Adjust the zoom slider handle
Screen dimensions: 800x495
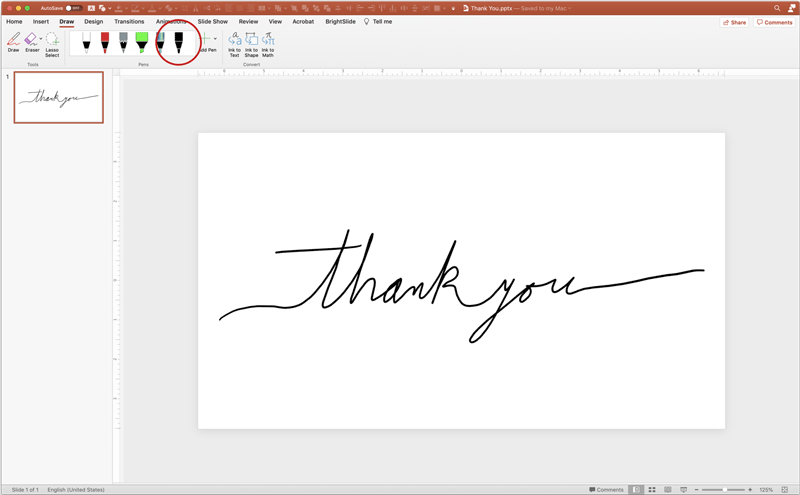tap(724, 489)
